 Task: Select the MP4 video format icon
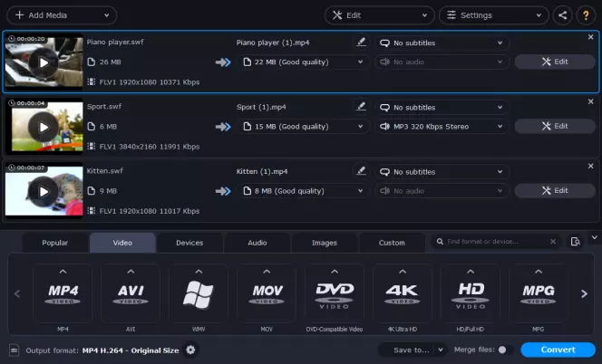point(63,292)
